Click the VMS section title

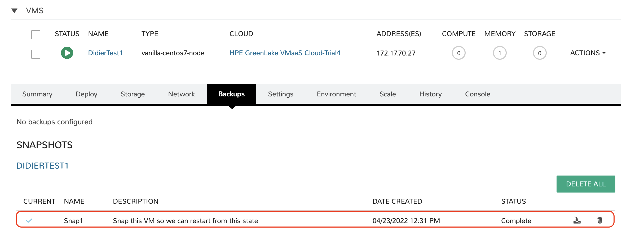(x=35, y=11)
